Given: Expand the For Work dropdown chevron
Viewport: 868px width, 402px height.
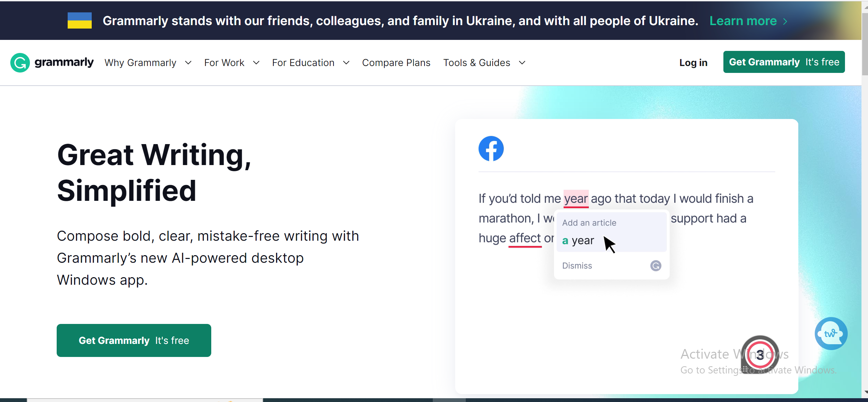Looking at the screenshot, I should pos(256,63).
